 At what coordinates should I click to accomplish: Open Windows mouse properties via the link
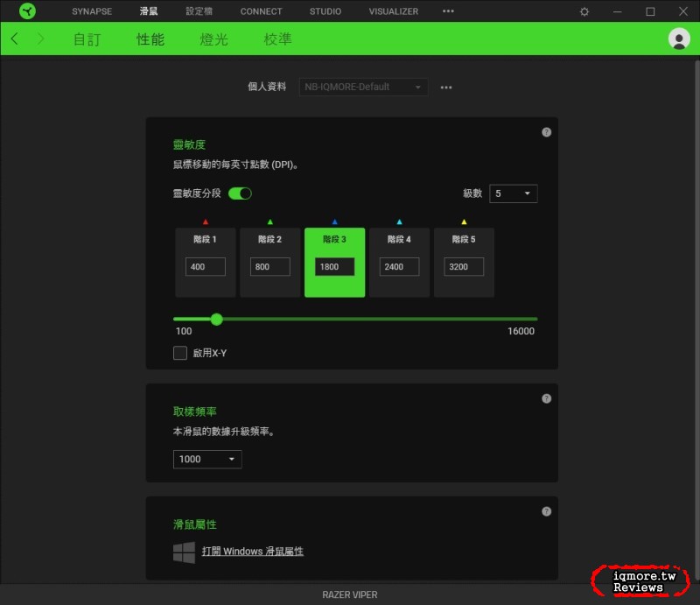click(254, 552)
